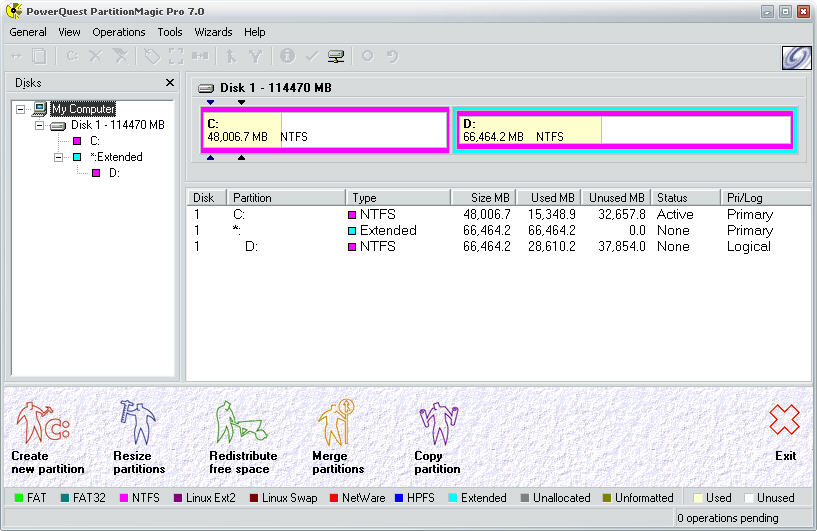Screen dimensions: 817x531
Task: Open the General menu
Action: (28, 32)
